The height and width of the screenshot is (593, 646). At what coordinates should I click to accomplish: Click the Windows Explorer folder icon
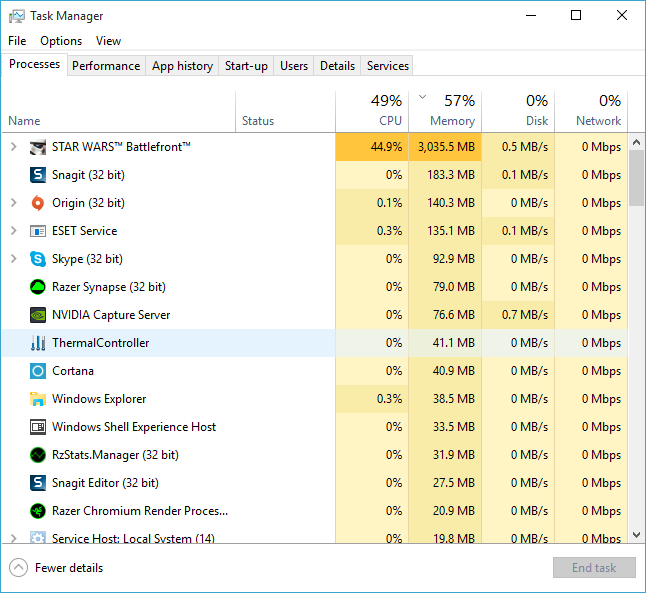coord(38,399)
